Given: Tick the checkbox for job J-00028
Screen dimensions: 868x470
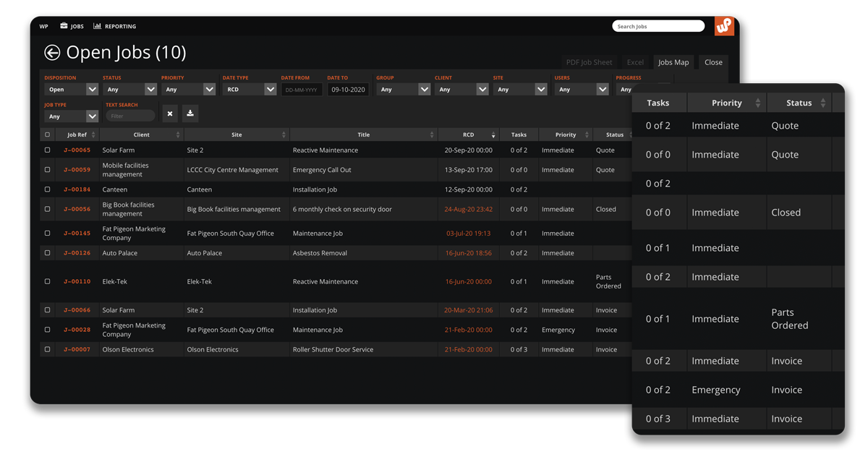Looking at the screenshot, I should click(x=48, y=330).
